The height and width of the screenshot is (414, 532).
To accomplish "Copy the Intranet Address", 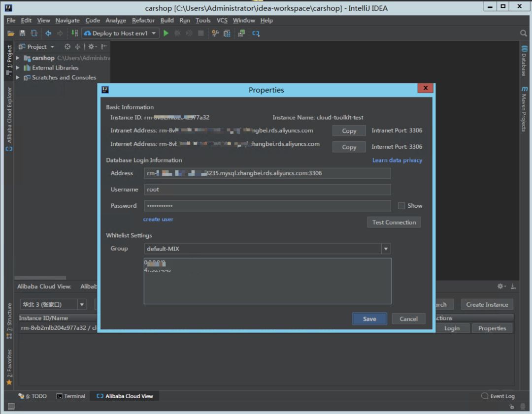I will click(349, 131).
